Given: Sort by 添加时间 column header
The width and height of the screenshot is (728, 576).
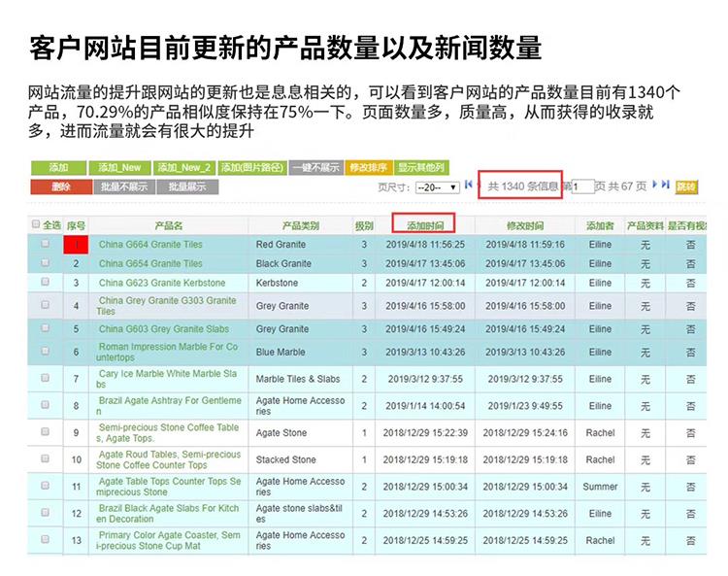Looking at the screenshot, I should tap(423, 224).
